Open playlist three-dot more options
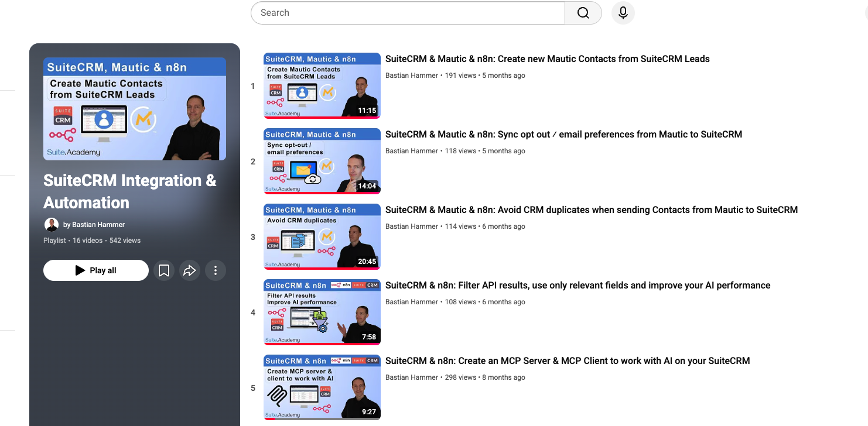868x426 pixels. pyautogui.click(x=216, y=270)
